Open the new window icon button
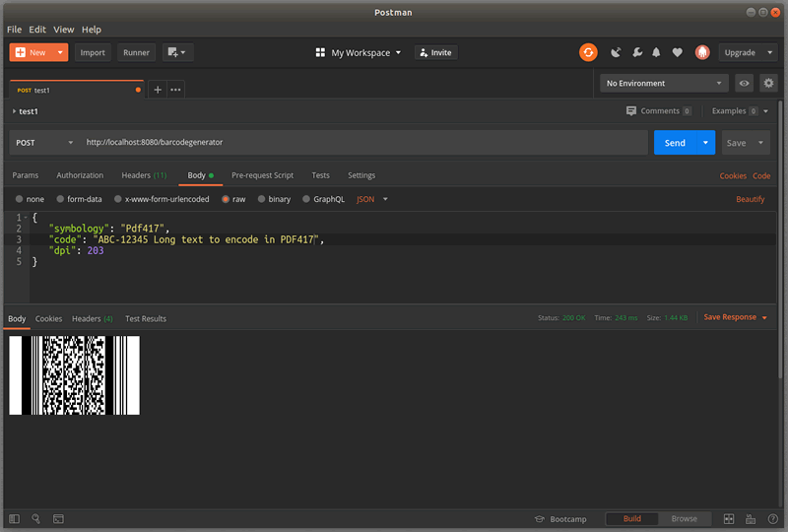Screen dimensions: 788x532 tap(178, 52)
